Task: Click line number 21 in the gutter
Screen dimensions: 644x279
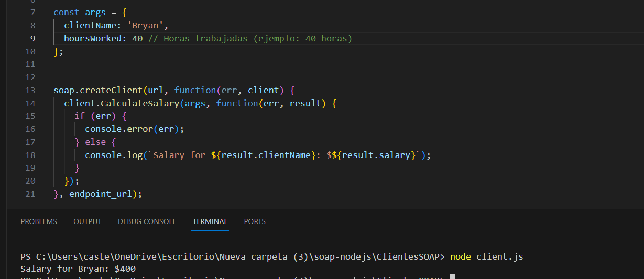Action: (x=30, y=194)
